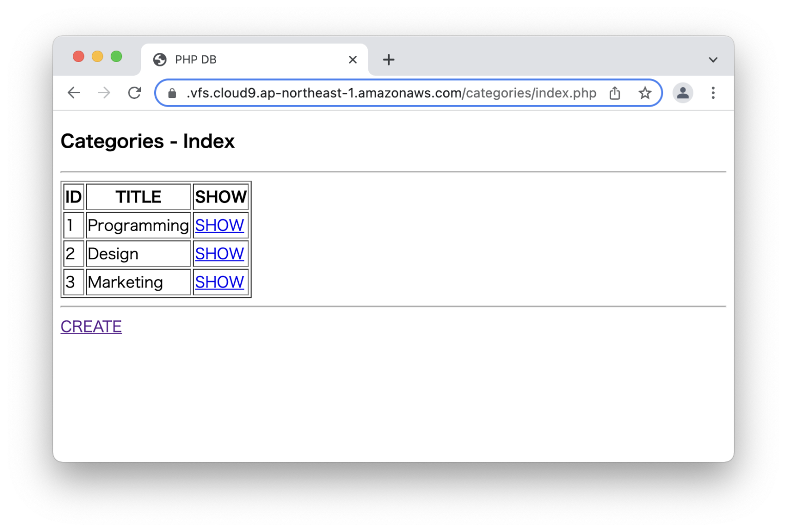Click the forward navigation arrow
This screenshot has height=532, width=787.
[104, 93]
